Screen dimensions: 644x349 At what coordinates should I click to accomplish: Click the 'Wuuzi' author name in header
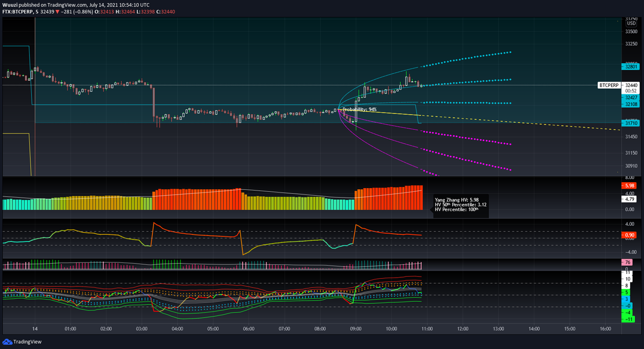[9, 5]
